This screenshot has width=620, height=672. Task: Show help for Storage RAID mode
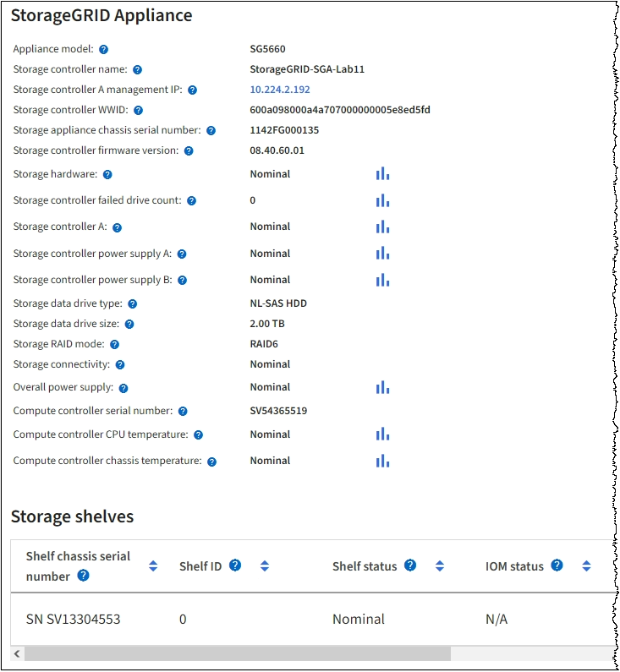tap(114, 345)
